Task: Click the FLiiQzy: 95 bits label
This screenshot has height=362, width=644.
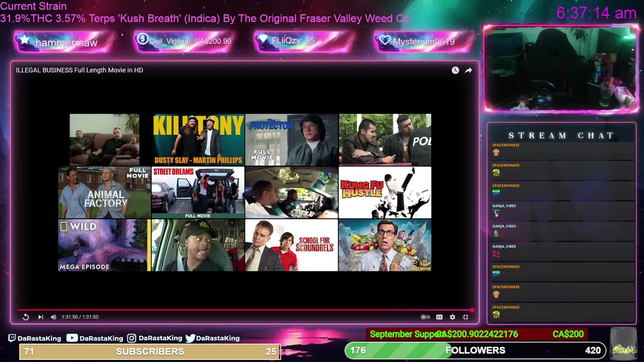Action: [293, 40]
